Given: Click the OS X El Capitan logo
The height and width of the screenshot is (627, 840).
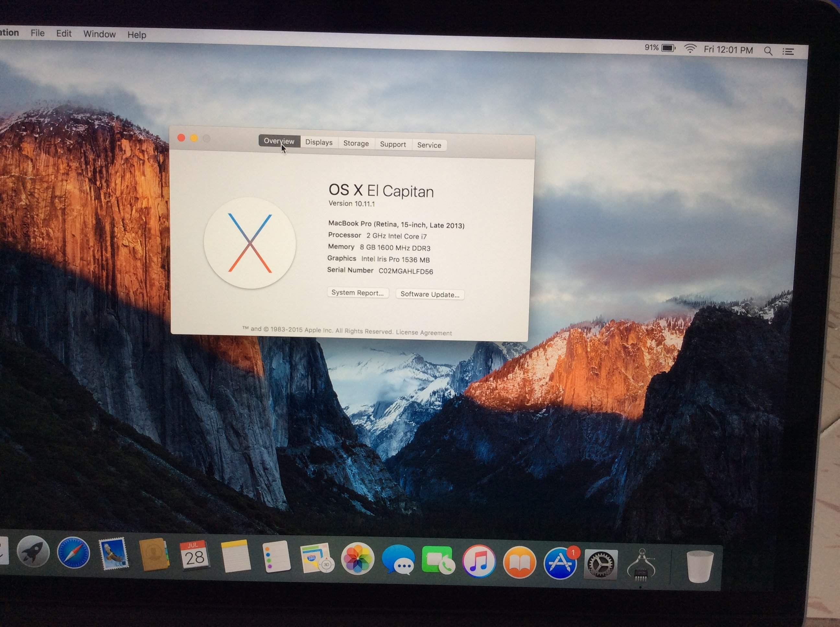Looking at the screenshot, I should (250, 243).
